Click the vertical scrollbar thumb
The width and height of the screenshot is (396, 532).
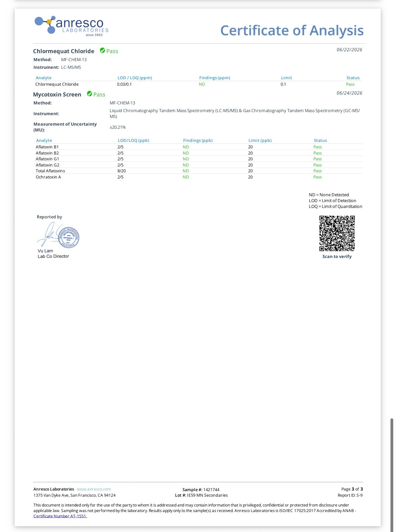point(392,475)
